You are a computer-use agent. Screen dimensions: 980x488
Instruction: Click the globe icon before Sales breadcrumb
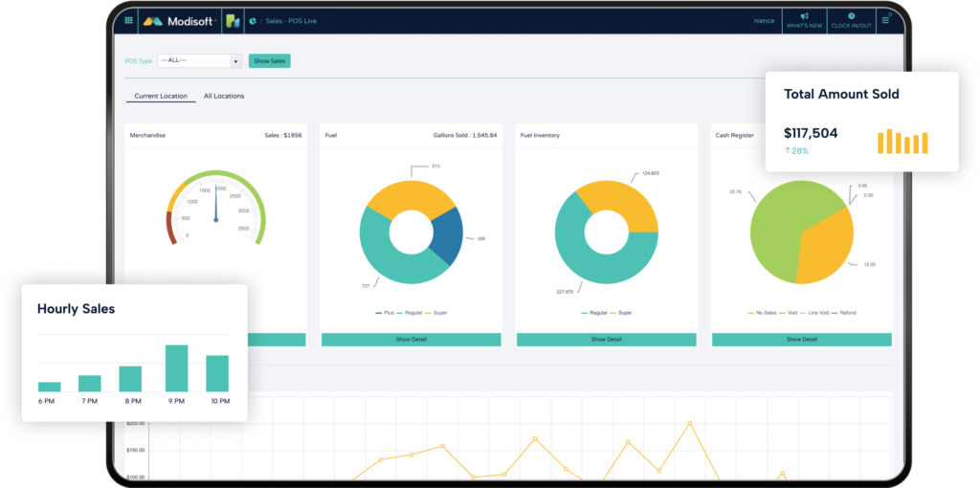[253, 20]
